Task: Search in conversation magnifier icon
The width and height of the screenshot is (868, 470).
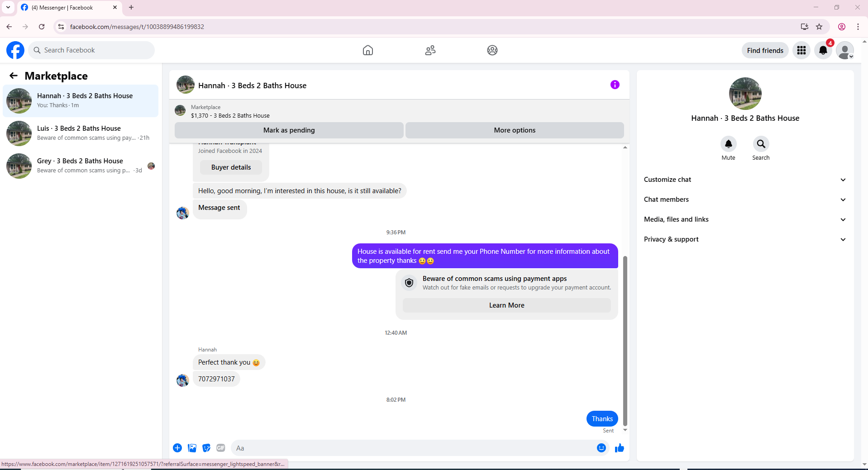Action: pos(761,144)
